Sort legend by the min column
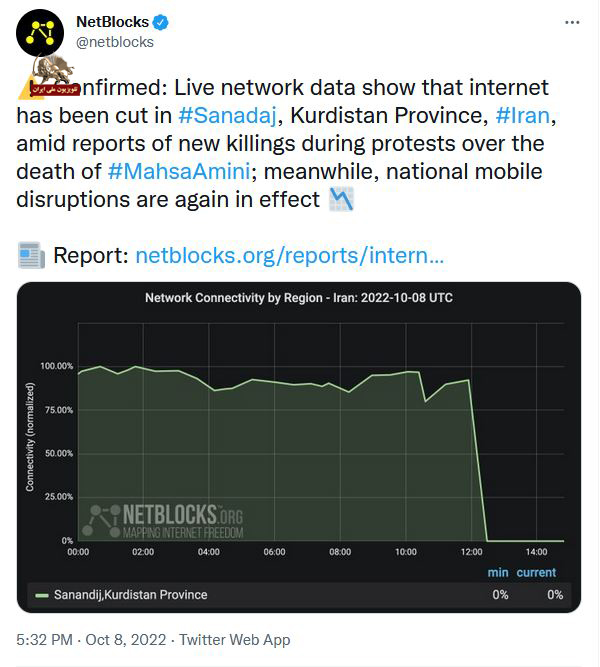 click(498, 572)
